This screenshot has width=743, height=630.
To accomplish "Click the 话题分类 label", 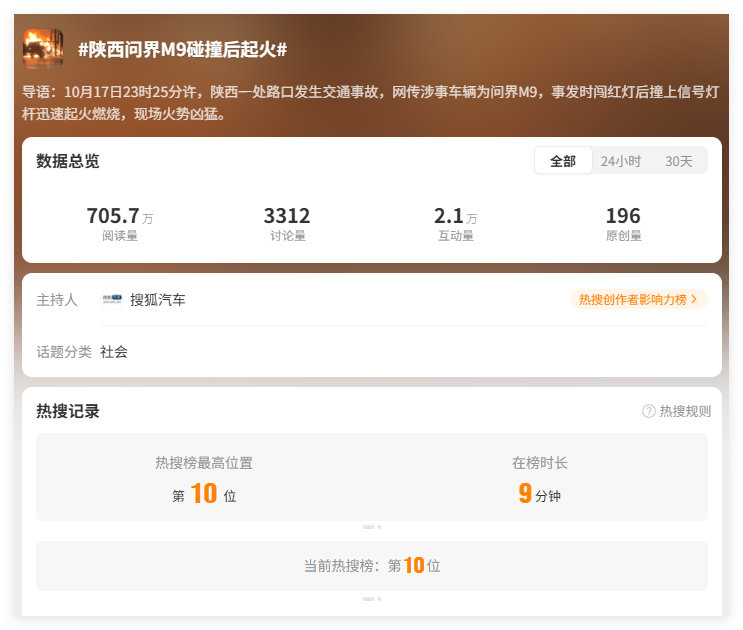I will [64, 352].
